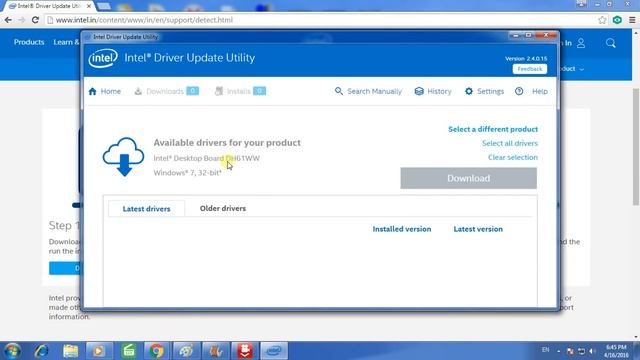Click the Feedback button

(530, 69)
